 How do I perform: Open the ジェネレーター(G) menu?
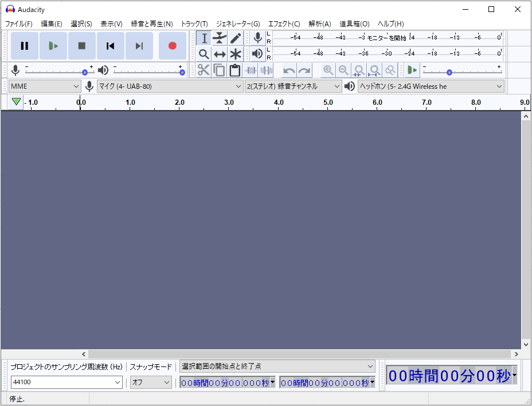pos(238,23)
